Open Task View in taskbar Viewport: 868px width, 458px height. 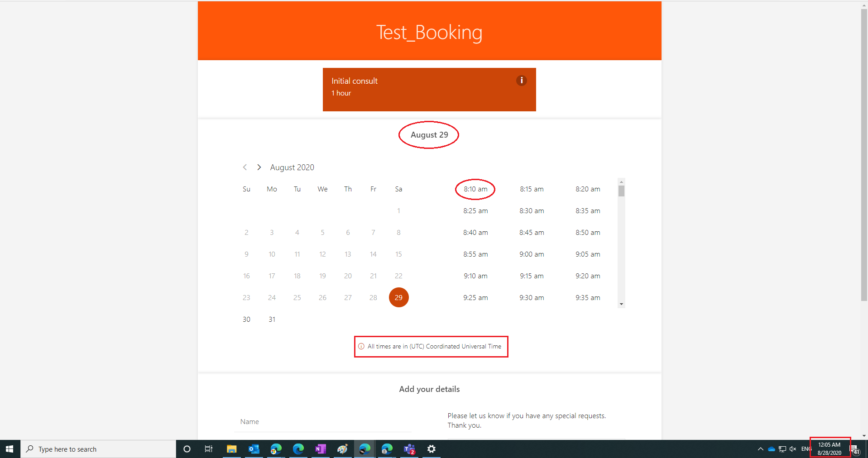pos(209,449)
